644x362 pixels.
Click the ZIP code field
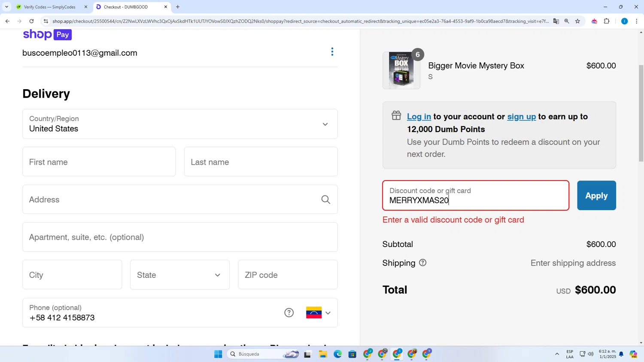(288, 275)
